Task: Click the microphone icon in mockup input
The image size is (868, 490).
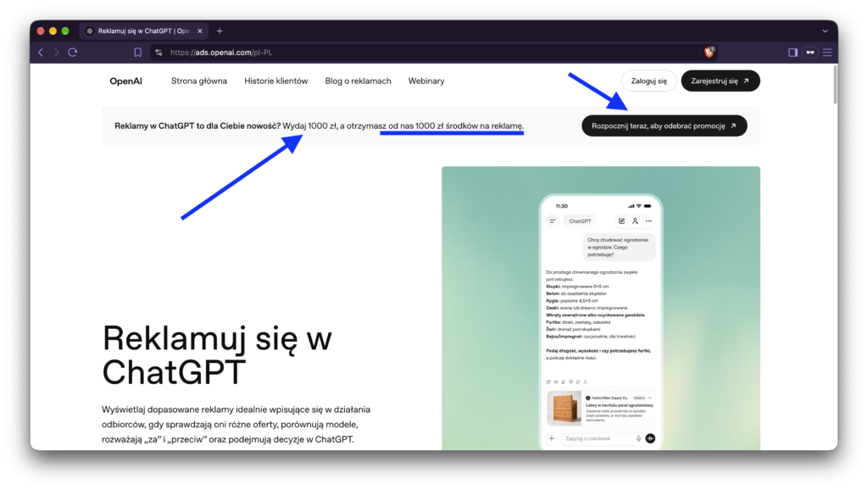Action: (x=638, y=438)
